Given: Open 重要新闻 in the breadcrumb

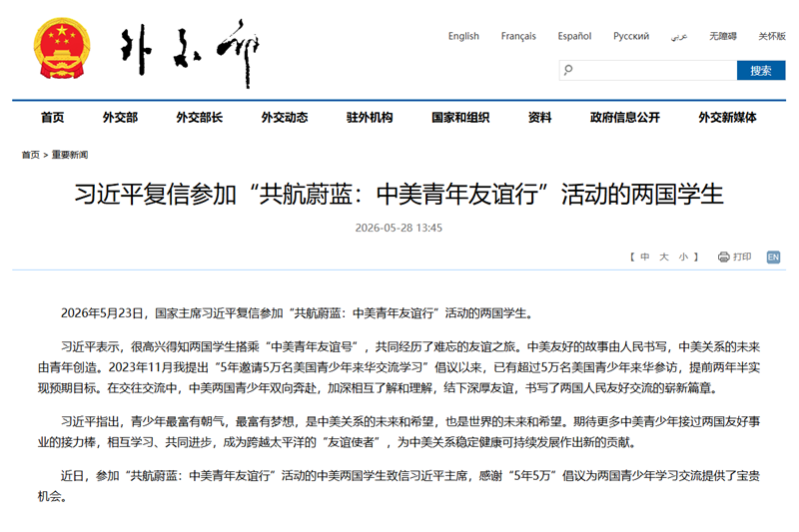Looking at the screenshot, I should click(x=70, y=155).
